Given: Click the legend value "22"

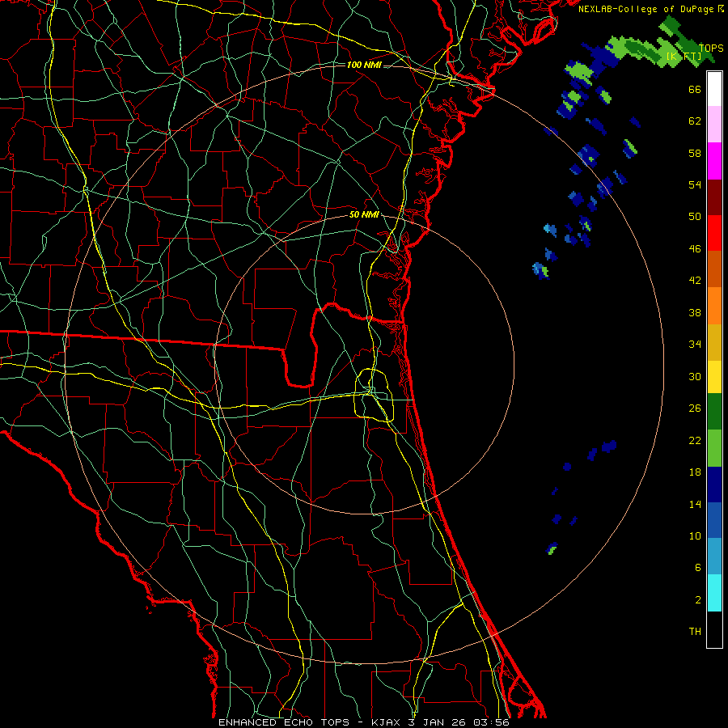Looking at the screenshot, I should tap(695, 440).
